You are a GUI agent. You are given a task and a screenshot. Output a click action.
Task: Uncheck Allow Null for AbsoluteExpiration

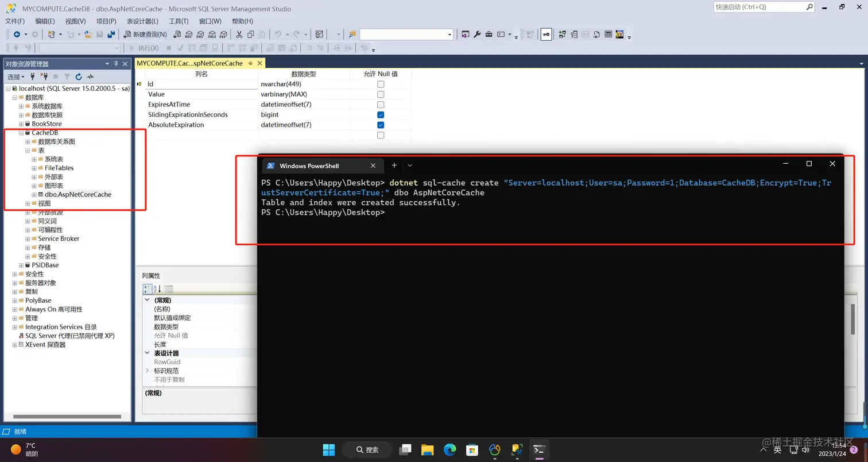pyautogui.click(x=381, y=125)
